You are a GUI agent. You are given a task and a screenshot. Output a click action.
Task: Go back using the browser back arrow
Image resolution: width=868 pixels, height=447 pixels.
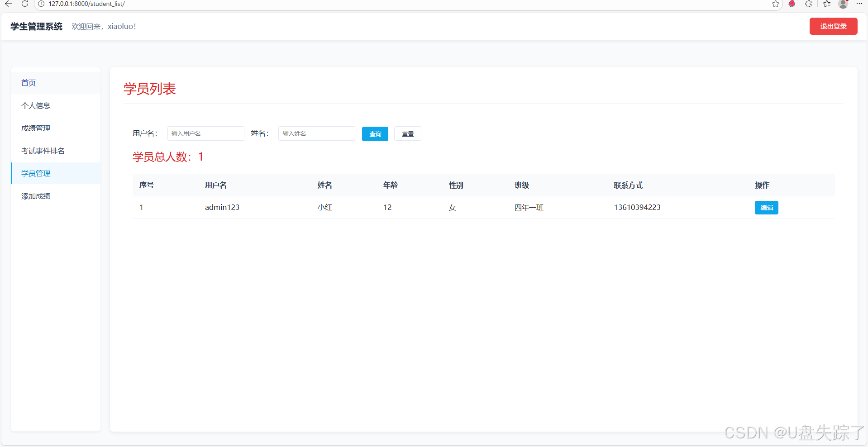point(9,4)
